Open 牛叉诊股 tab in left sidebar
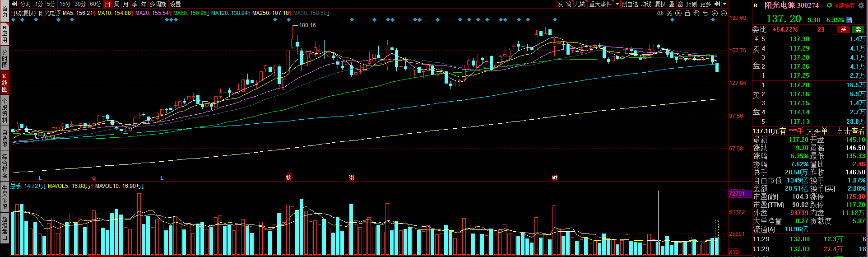Viewport: 868px width, 257px height. click(x=5, y=197)
